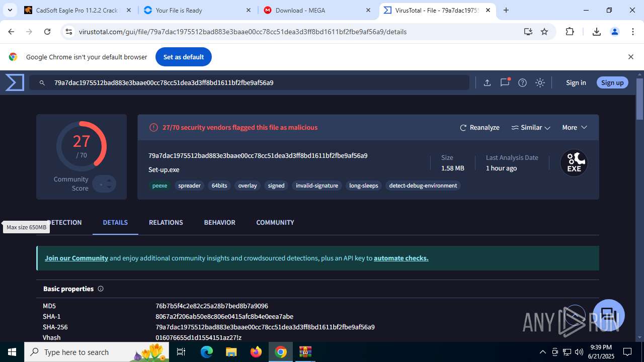Click the browser back arrow
Viewport: 644px width, 362px height.
(11, 32)
